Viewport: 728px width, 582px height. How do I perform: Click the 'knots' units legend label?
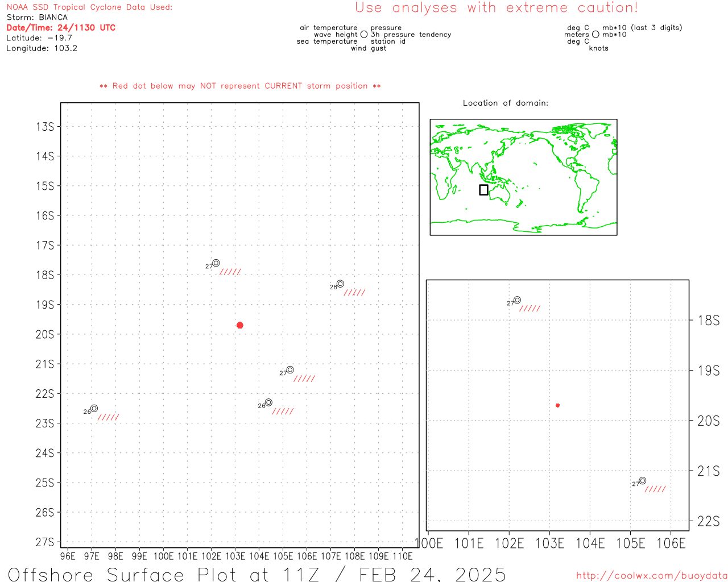coord(599,48)
